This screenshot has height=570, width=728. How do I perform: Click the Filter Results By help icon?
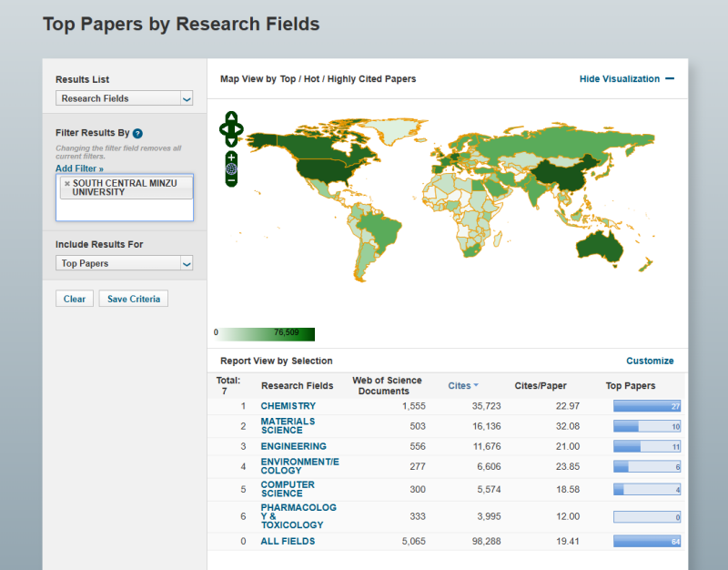(x=137, y=133)
